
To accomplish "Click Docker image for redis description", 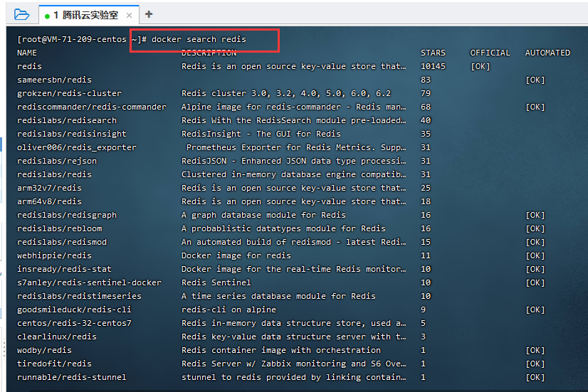I will point(236,255).
